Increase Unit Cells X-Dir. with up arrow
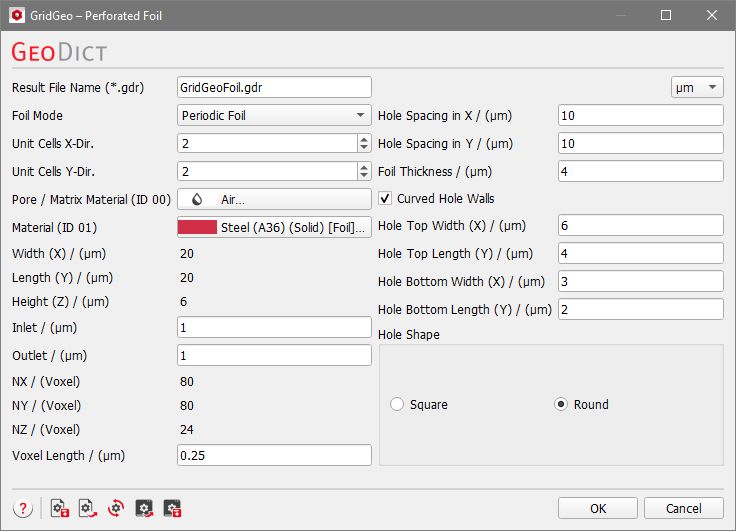The image size is (736, 531). (364, 139)
